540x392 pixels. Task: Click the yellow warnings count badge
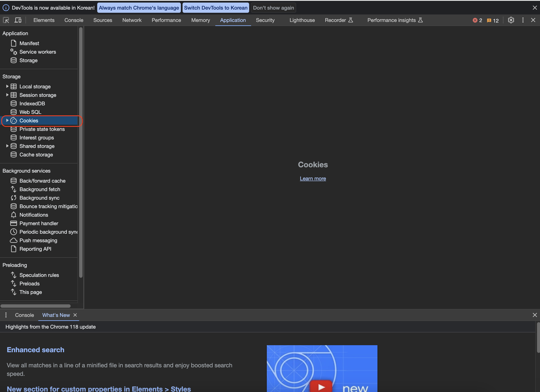point(493,20)
